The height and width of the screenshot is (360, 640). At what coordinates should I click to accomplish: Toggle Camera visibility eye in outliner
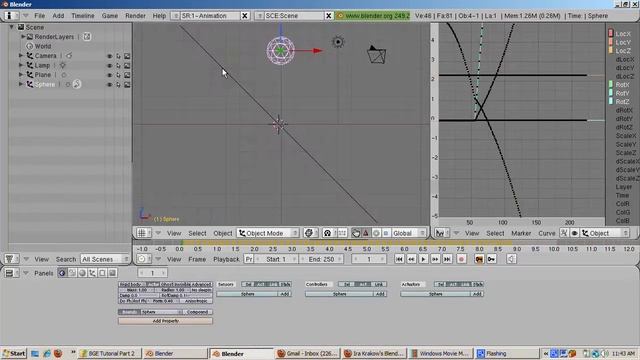pyautogui.click(x=109, y=56)
